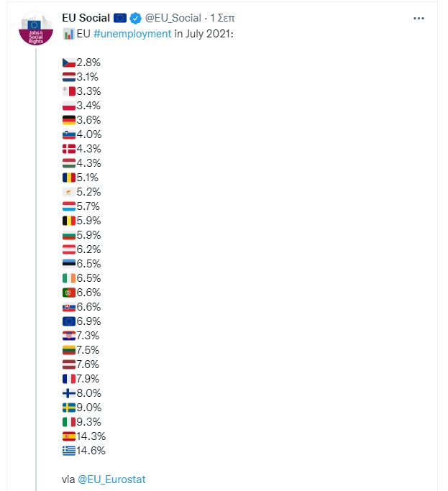This screenshot has height=491, width=448.
Task: Open the tweet's more options menu
Action: tap(419, 17)
